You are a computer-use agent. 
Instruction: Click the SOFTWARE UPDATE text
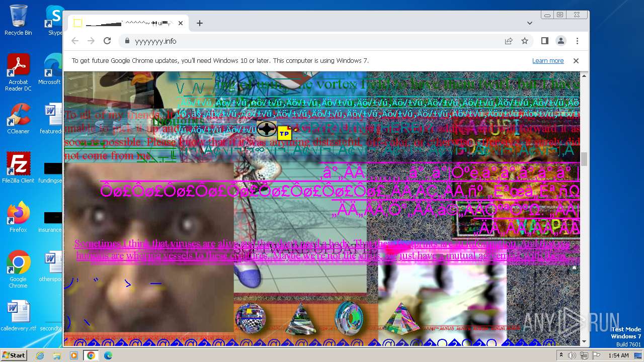300,248
